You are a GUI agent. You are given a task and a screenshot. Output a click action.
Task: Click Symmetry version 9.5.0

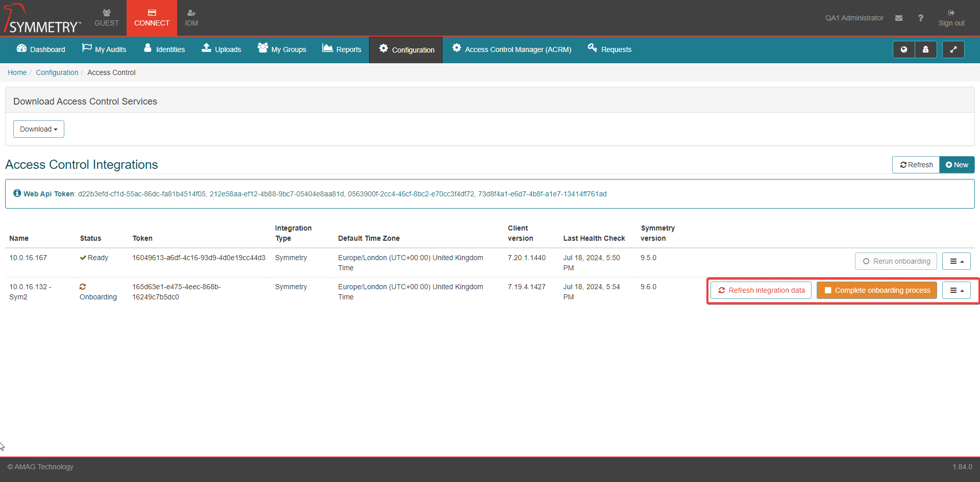click(649, 258)
